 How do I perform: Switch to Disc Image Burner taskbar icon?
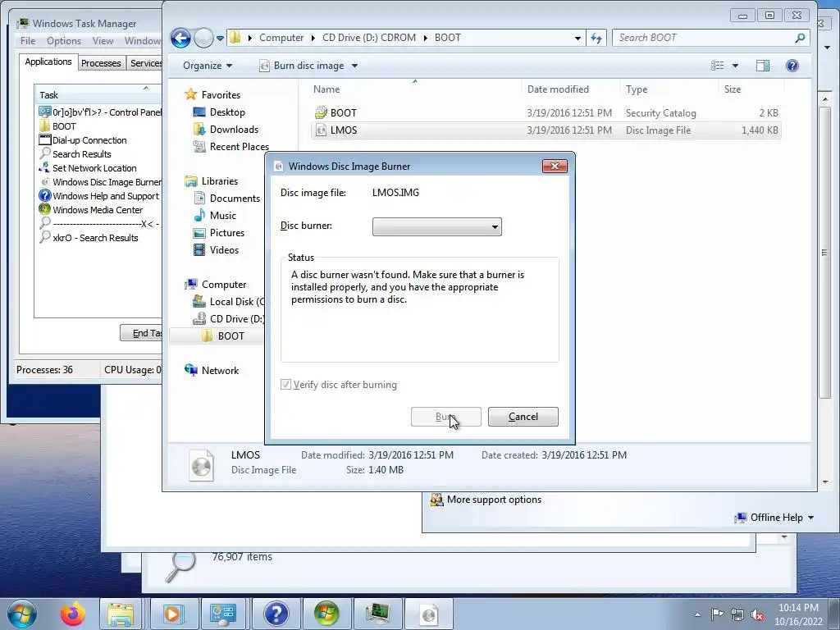(428, 614)
